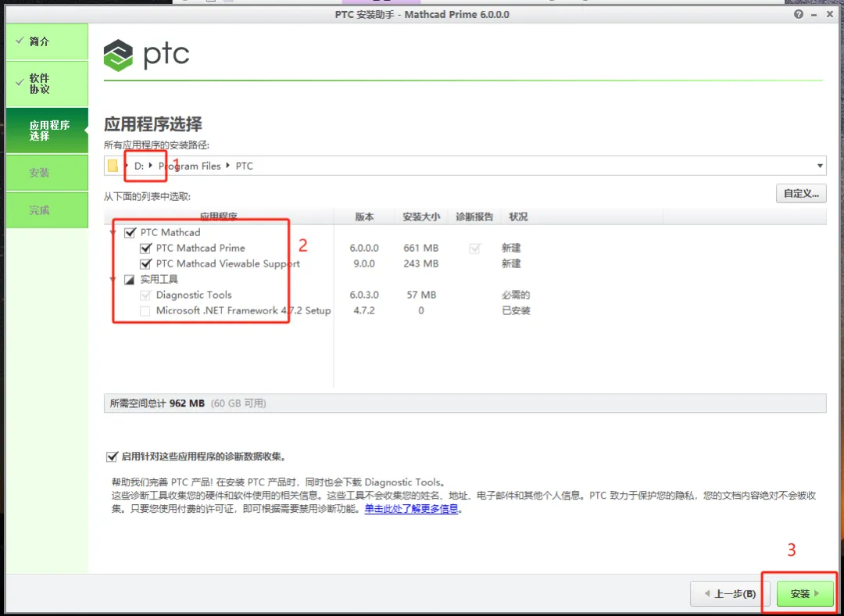
Task: Click the 自定义... button
Action: (801, 193)
